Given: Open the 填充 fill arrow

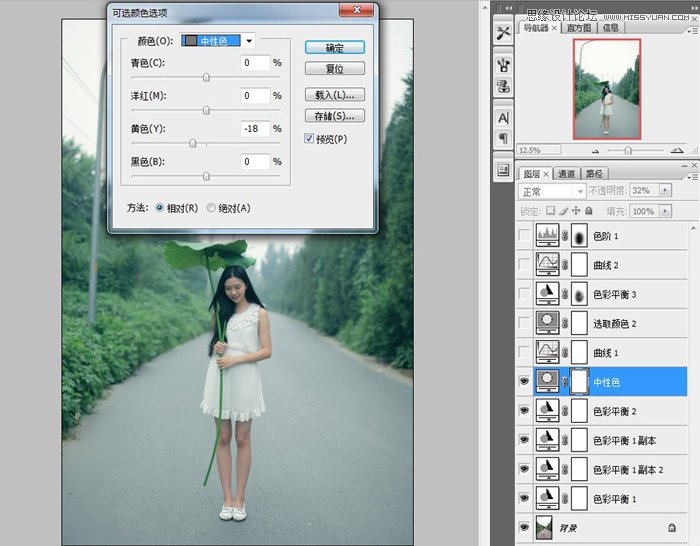Looking at the screenshot, I should click(665, 211).
